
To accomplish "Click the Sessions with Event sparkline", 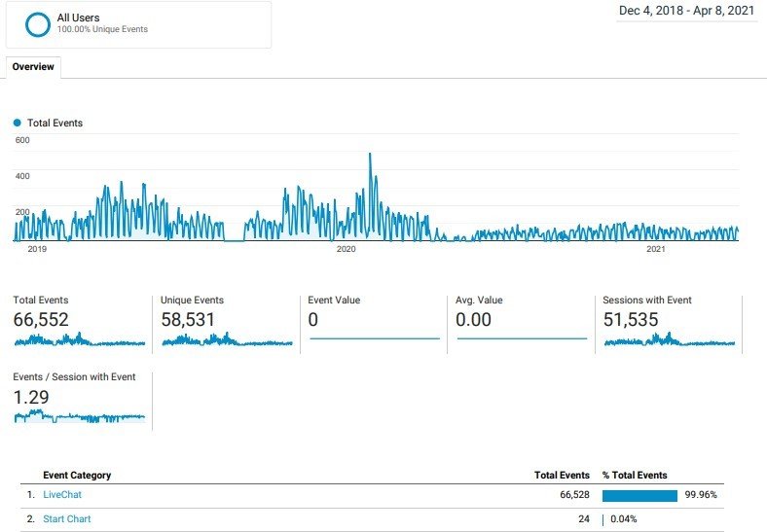I will point(669,339).
